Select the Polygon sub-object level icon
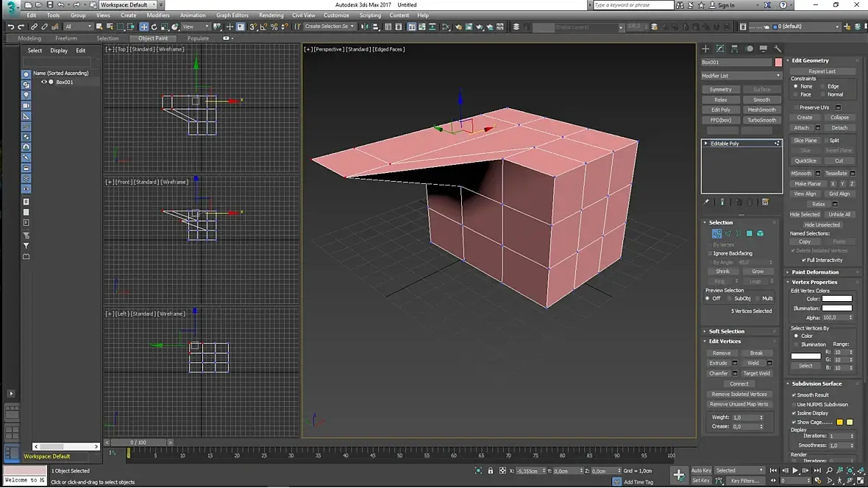Screen dimensions: 868x488 point(750,234)
